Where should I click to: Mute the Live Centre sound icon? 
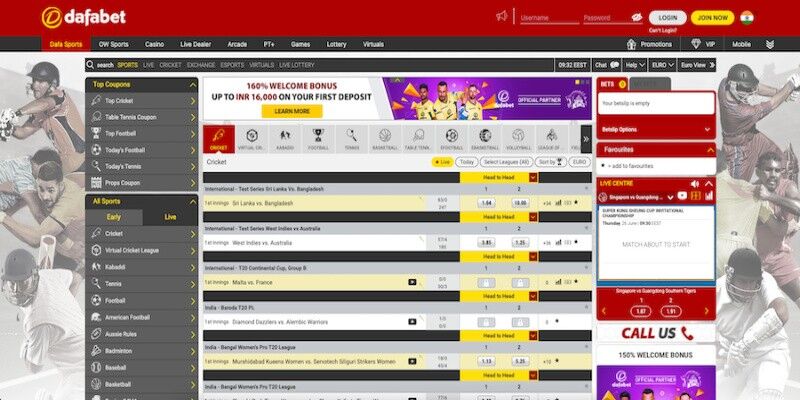tap(694, 184)
